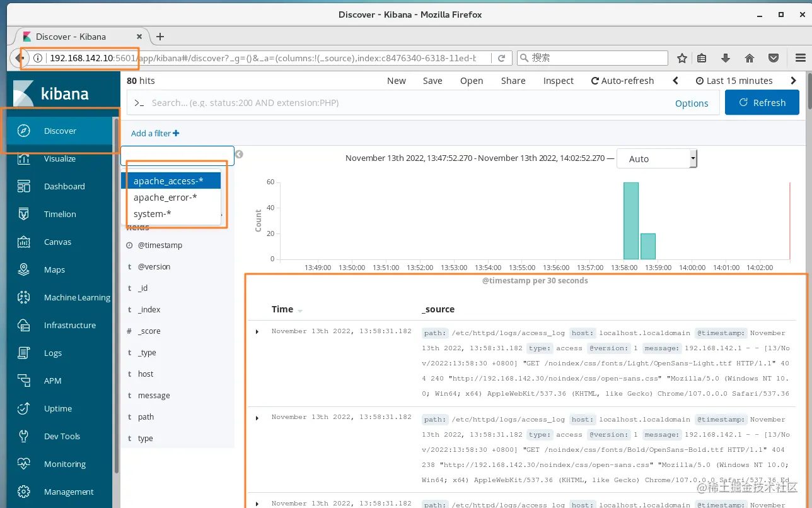Click the index pattern search input
Image resolution: width=812 pixels, height=508 pixels.
click(177, 156)
